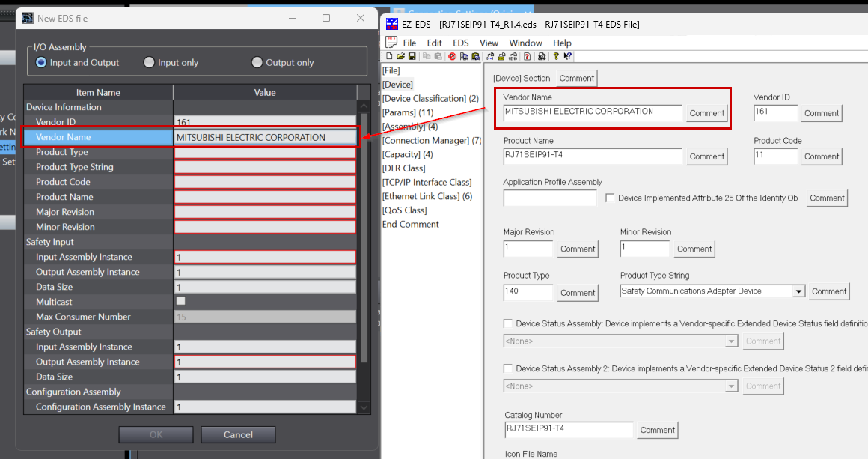This screenshot has width=868, height=459.
Task: Click the greyed Paste icon in EZ-EDS toolbar
Action: (438, 56)
